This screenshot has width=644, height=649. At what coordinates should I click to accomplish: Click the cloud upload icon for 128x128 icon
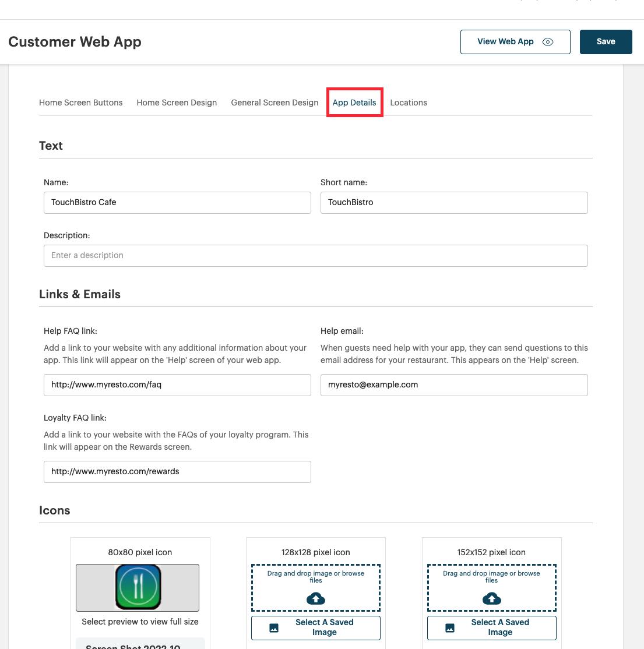[x=315, y=598]
